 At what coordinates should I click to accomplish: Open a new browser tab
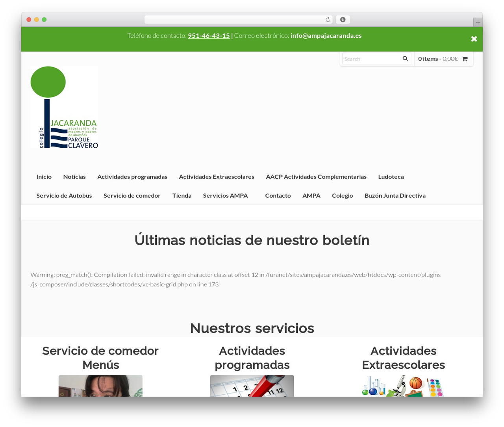478,22
